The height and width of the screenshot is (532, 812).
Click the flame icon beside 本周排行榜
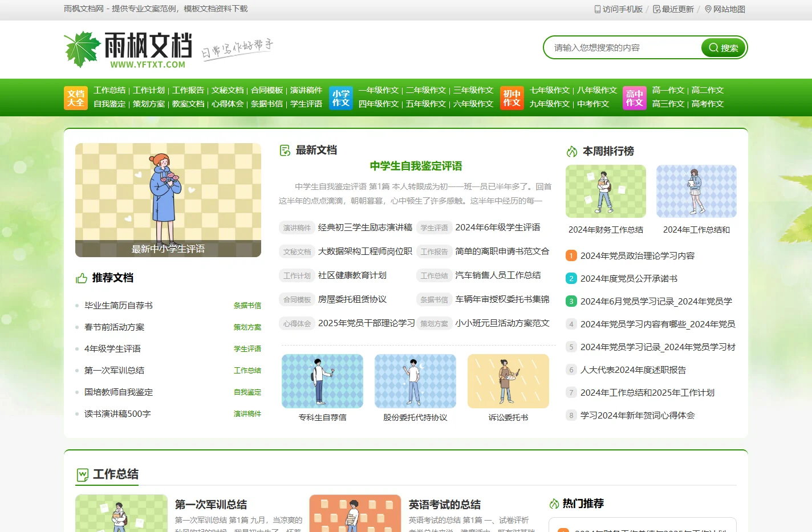(572, 151)
